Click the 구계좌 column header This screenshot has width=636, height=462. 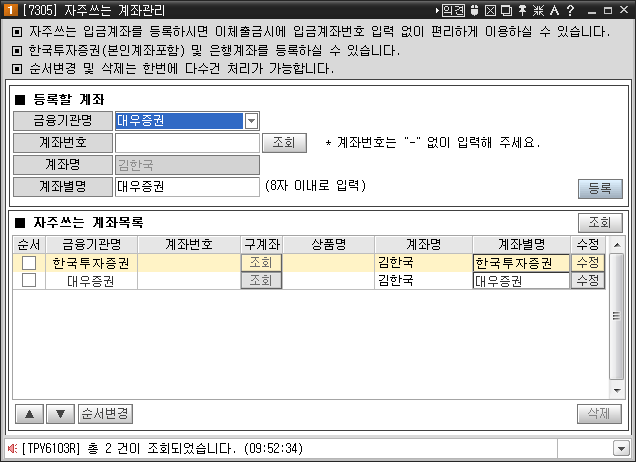coord(262,245)
